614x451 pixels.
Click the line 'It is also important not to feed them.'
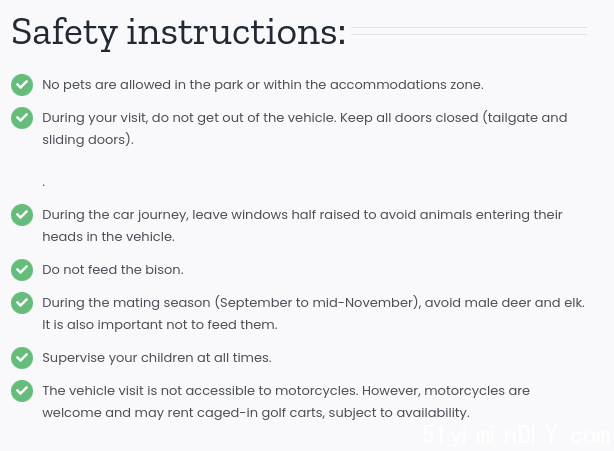pyautogui.click(x=160, y=325)
